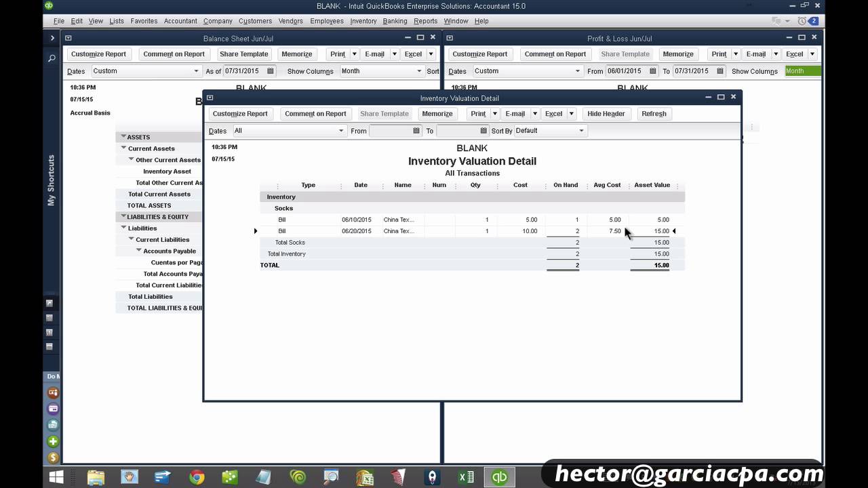The image size is (868, 488).
Task: Click the empty From field in Inventory Valuation
Action: tap(391, 131)
